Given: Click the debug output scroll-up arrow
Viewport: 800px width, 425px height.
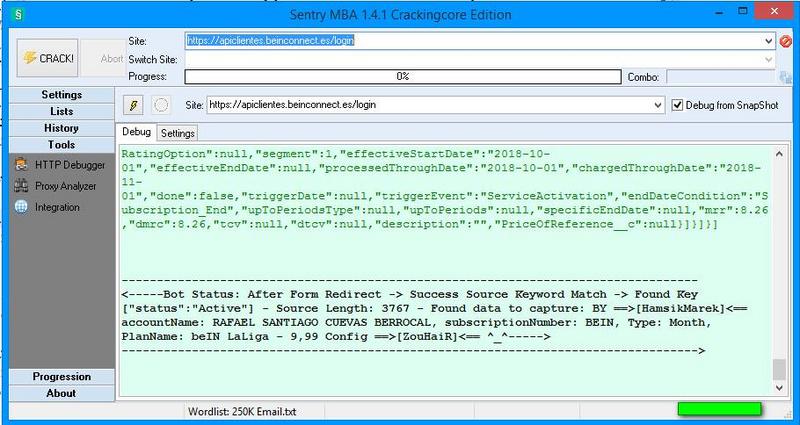Looking at the screenshot, I should coord(779,153).
